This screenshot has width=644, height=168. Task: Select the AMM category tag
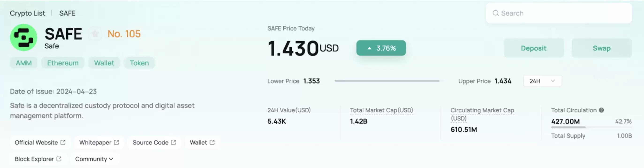pos(23,63)
